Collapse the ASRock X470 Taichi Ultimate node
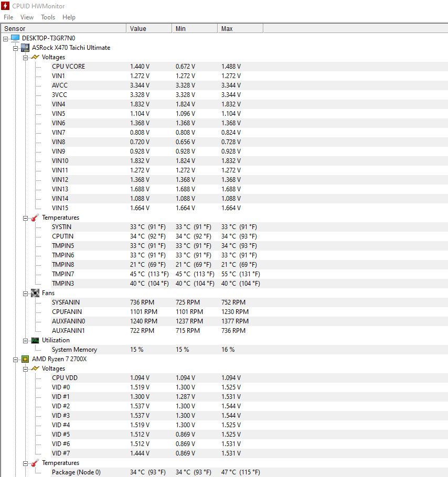This screenshot has height=477, width=448. point(15,48)
